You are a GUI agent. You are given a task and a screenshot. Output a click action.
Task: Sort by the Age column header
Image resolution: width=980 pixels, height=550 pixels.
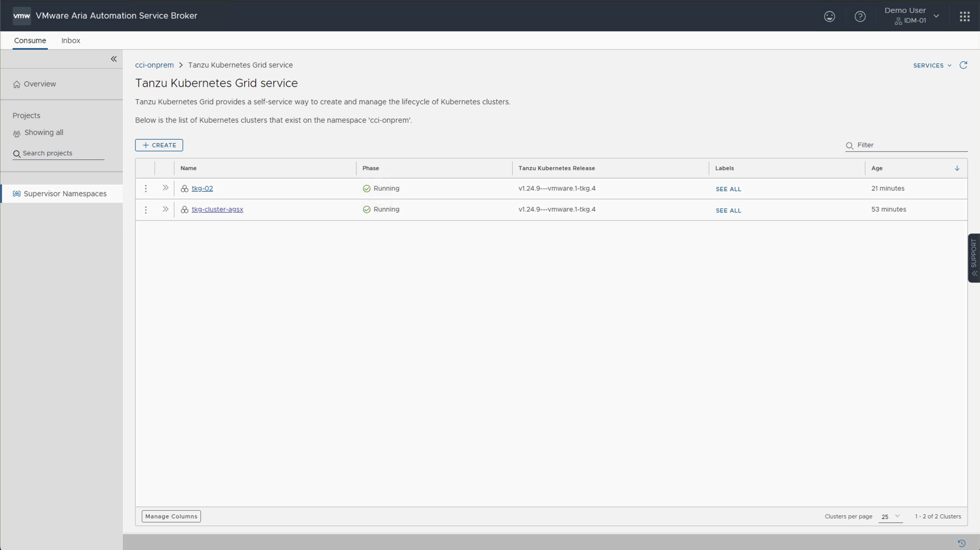877,168
